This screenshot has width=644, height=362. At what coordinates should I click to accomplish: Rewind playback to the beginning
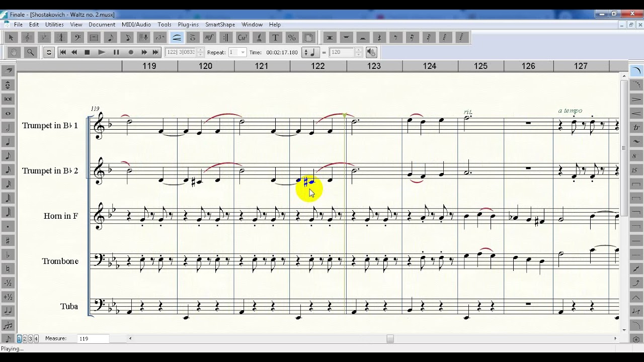[63, 52]
